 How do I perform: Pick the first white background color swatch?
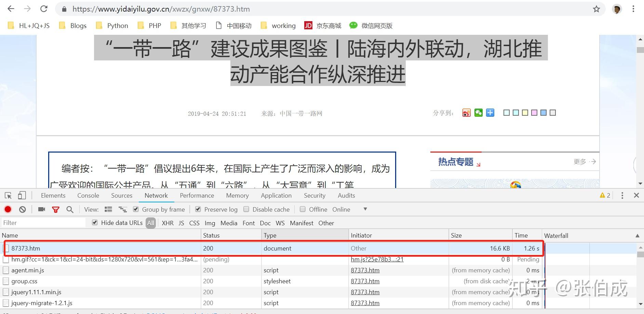[507, 113]
